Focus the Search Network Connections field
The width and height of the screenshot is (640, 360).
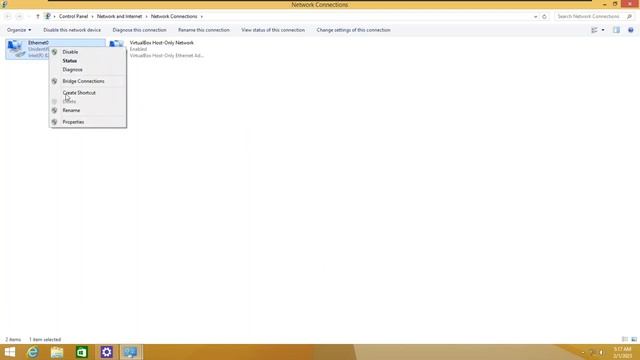coord(590,16)
